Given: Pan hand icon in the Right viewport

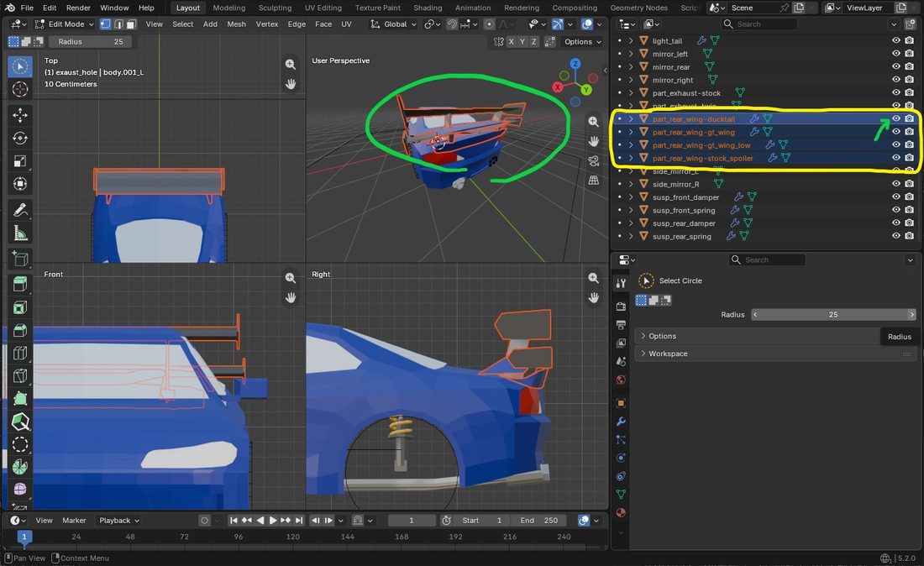Looking at the screenshot, I should click(x=593, y=297).
